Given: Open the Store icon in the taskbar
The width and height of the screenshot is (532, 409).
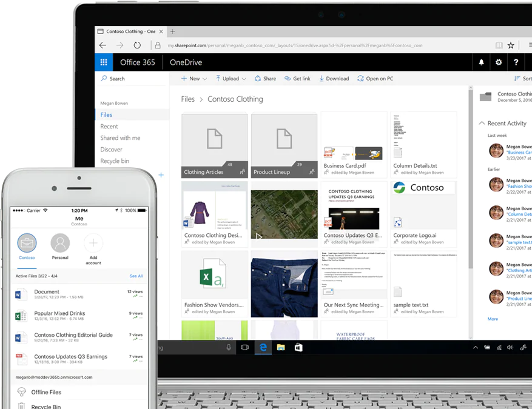Looking at the screenshot, I should coord(298,347).
